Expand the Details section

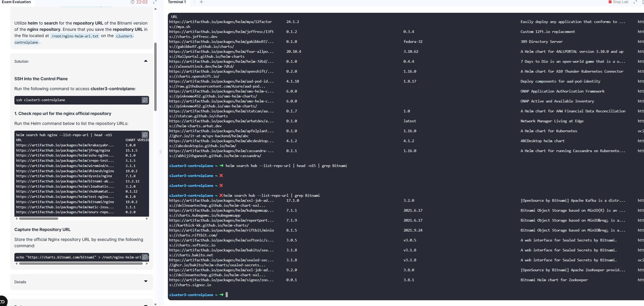coord(146,282)
